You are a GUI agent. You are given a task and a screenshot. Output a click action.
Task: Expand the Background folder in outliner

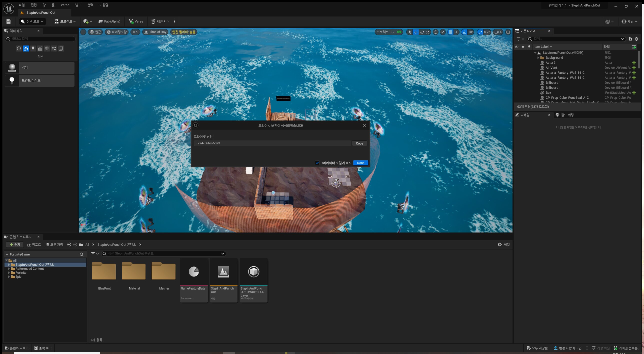(x=538, y=58)
